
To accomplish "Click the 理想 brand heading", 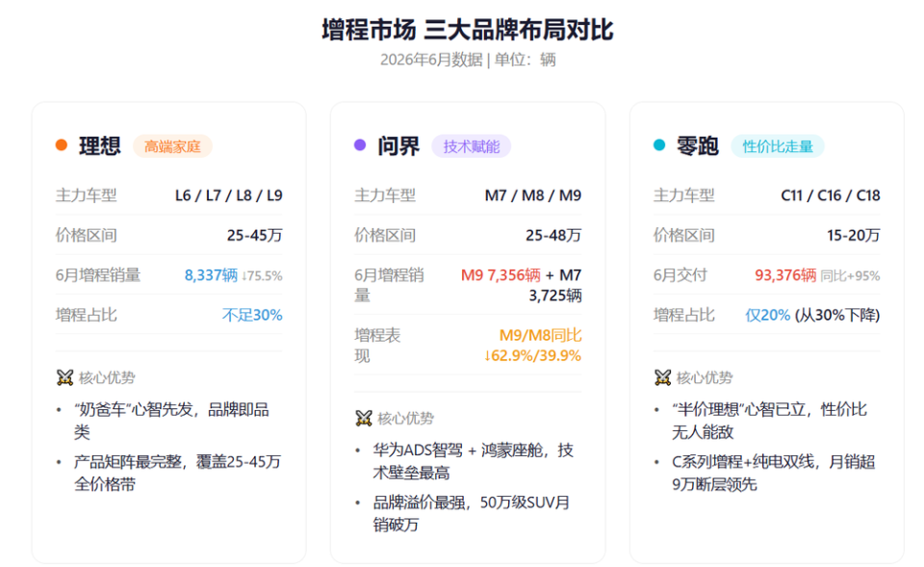I will tap(99, 146).
